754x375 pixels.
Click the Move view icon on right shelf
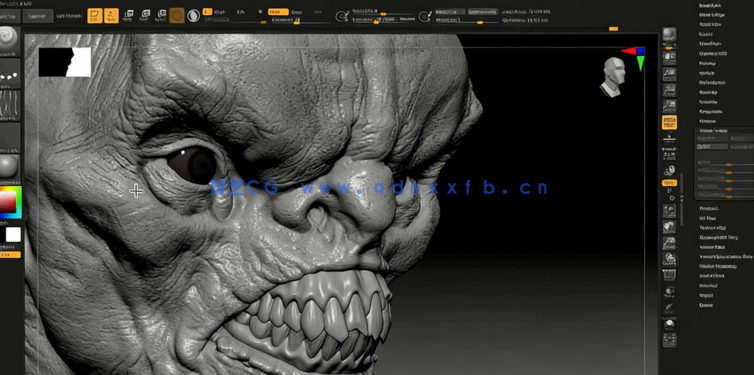click(669, 227)
